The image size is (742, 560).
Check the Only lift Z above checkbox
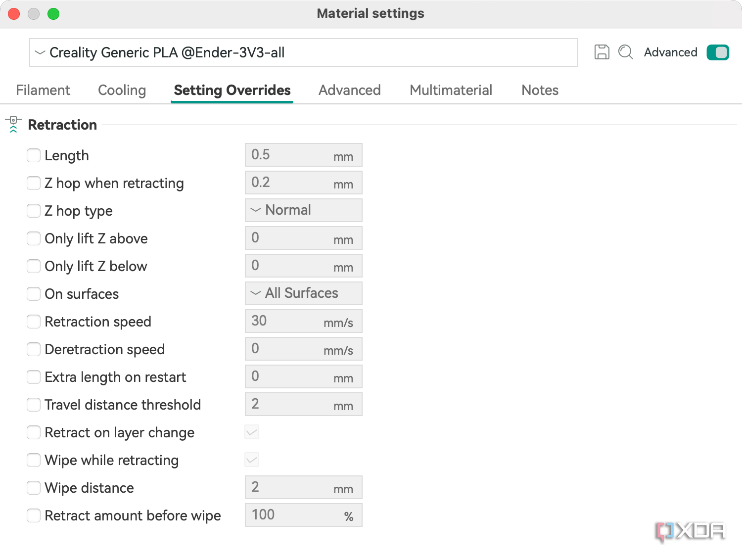34,238
